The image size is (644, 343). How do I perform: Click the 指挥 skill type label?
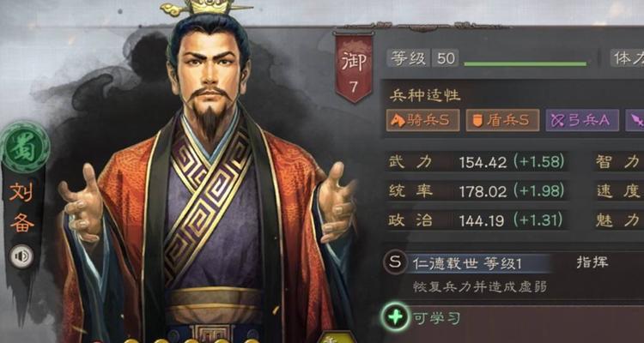pyautogui.click(x=592, y=262)
